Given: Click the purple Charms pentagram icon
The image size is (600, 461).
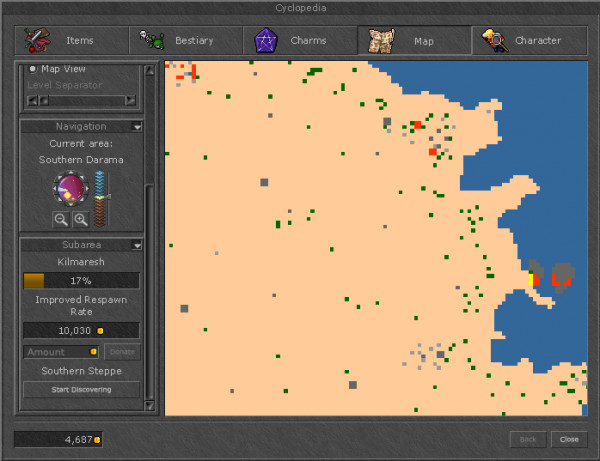Looking at the screenshot, I should pos(266,40).
